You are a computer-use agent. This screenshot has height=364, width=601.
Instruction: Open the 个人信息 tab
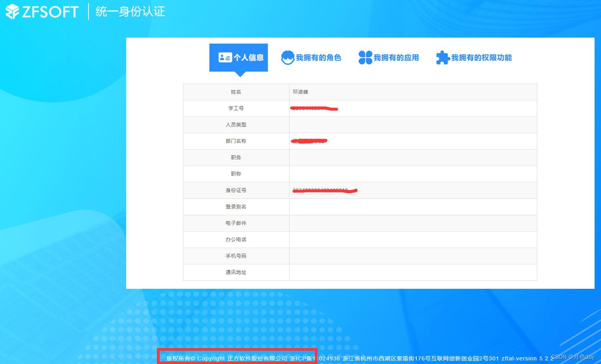click(x=239, y=58)
